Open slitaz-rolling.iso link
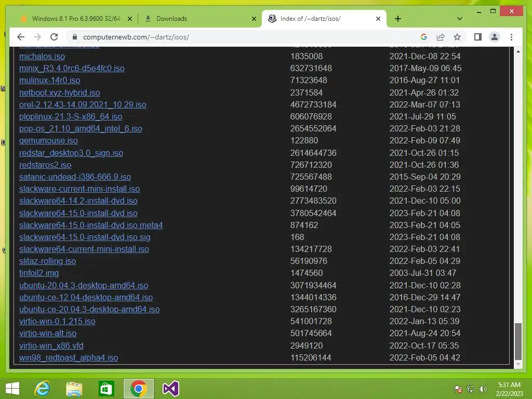This screenshot has height=399, width=532. [47, 261]
